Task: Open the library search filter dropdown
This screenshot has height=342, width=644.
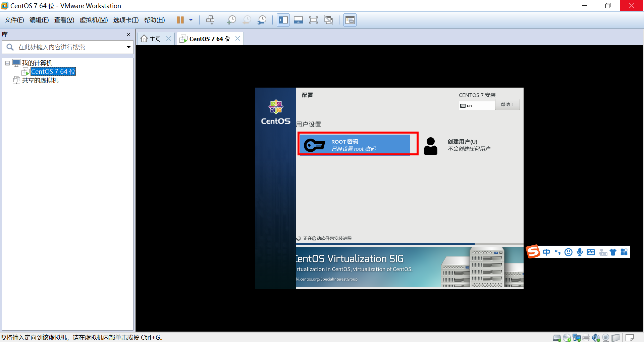Action: 128,47
